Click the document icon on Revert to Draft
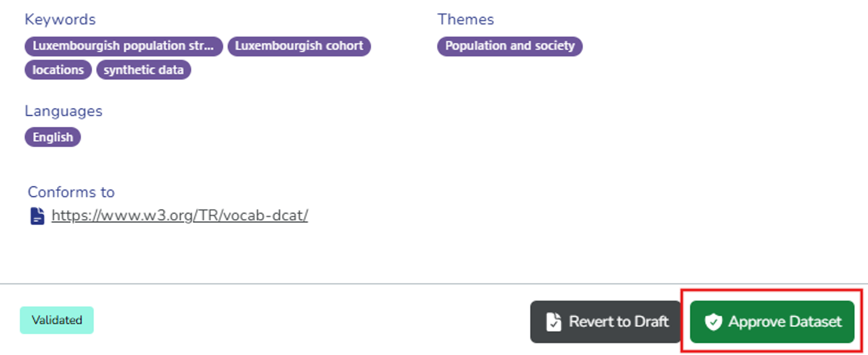Viewport: 868px width, 355px height. pos(554,322)
